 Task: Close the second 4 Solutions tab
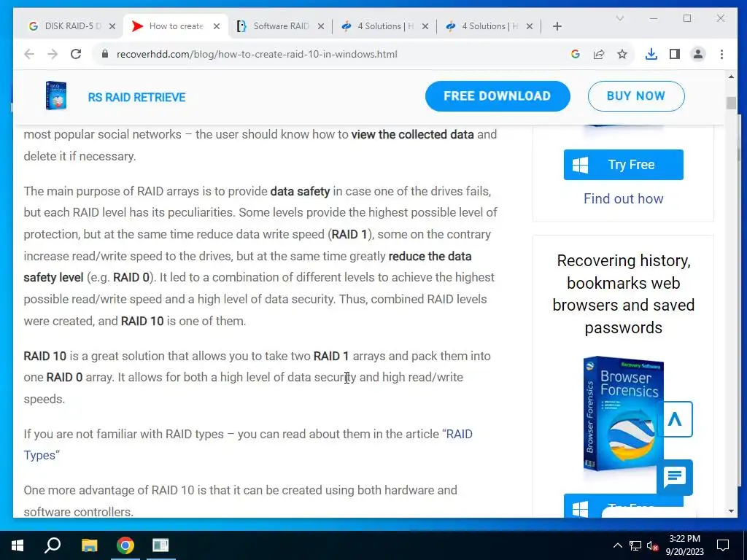click(530, 27)
